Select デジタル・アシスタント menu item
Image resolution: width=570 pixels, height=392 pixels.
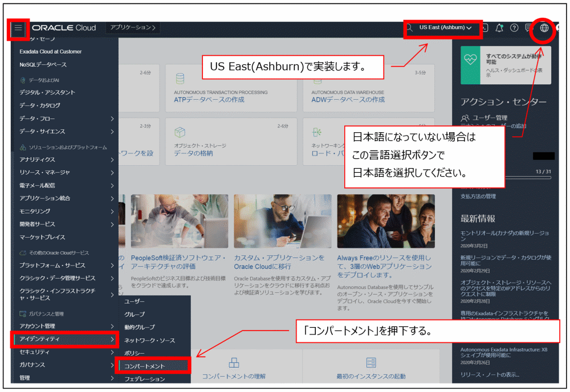pyautogui.click(x=47, y=92)
